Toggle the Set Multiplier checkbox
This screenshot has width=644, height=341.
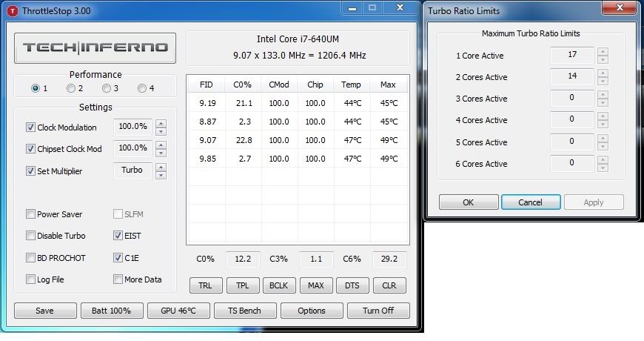click(x=30, y=170)
